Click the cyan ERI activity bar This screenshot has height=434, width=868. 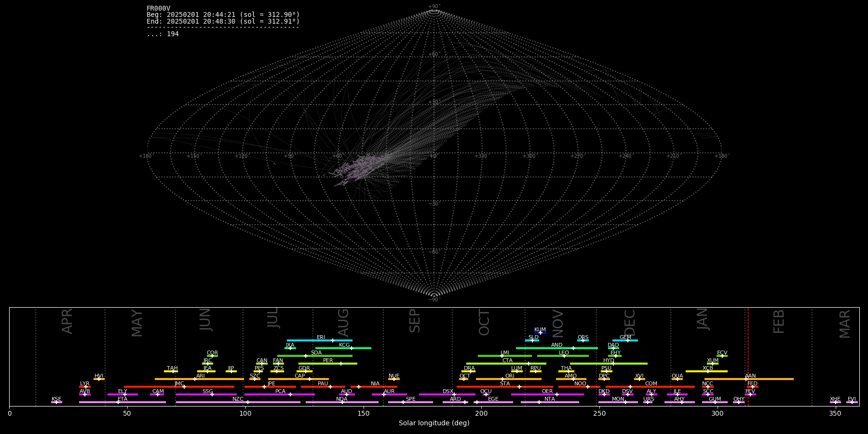coord(320,340)
